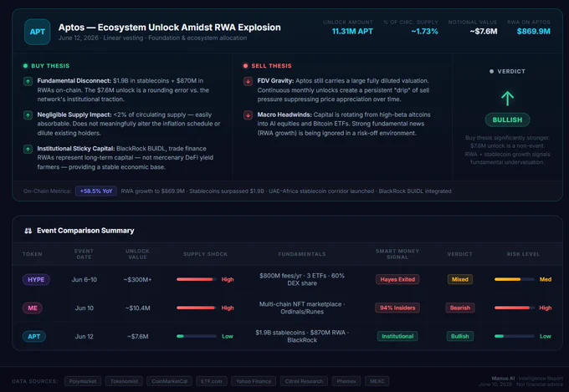The image size is (569, 392).
Task: Select the APT token pill in table
Action: pos(34,337)
